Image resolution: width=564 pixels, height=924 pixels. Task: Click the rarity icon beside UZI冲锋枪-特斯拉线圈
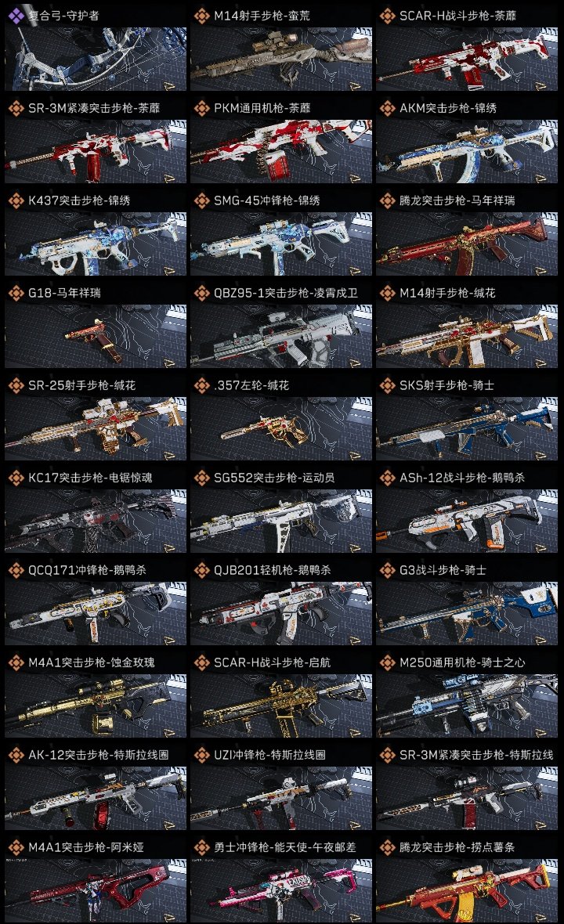(x=201, y=755)
